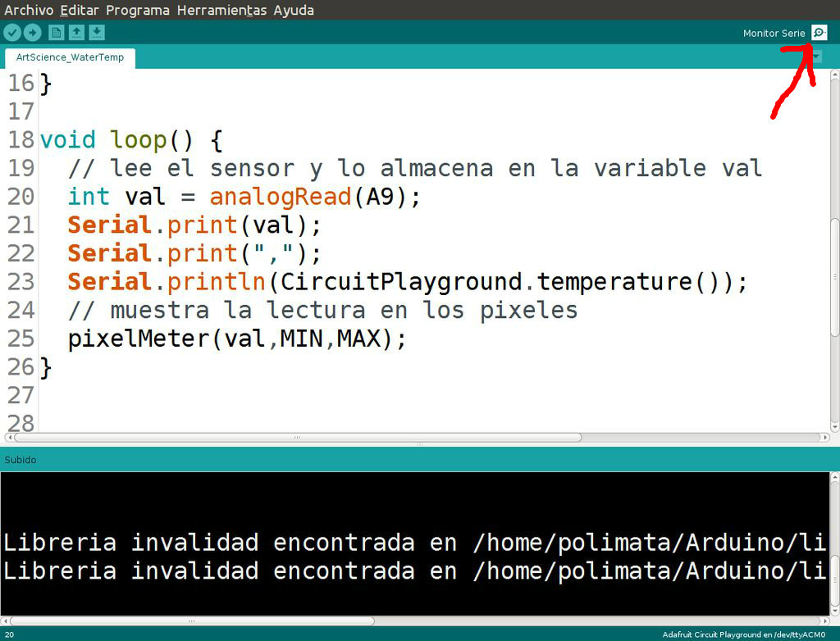Click the 'int val = analogRead(A9);' line
This screenshot has height=641, width=840.
coord(244,197)
